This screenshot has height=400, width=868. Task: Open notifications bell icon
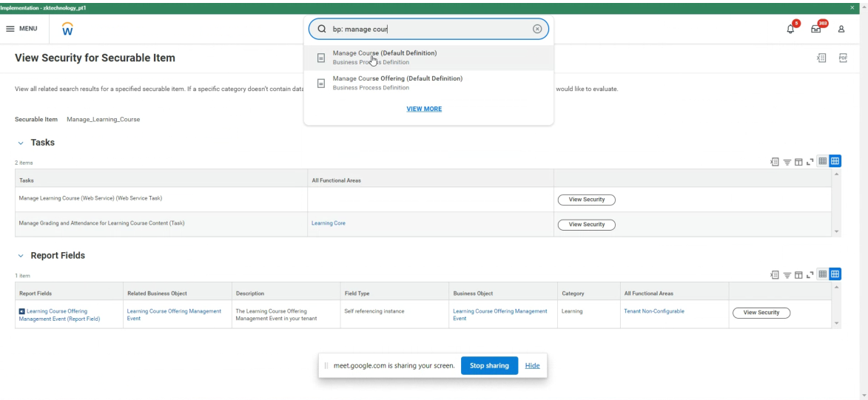[790, 30]
